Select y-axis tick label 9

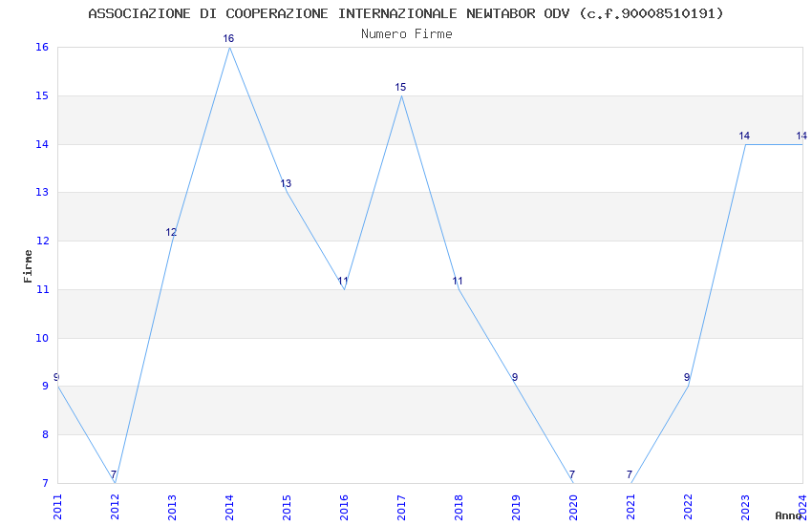point(46,386)
